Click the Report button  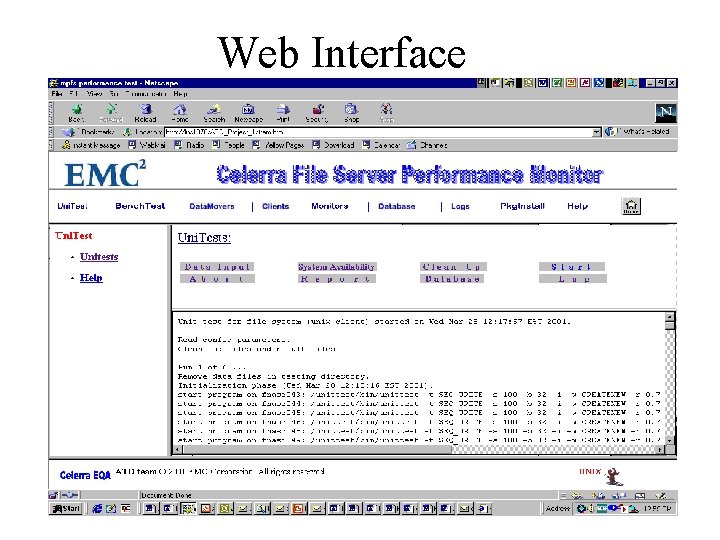click(x=337, y=279)
